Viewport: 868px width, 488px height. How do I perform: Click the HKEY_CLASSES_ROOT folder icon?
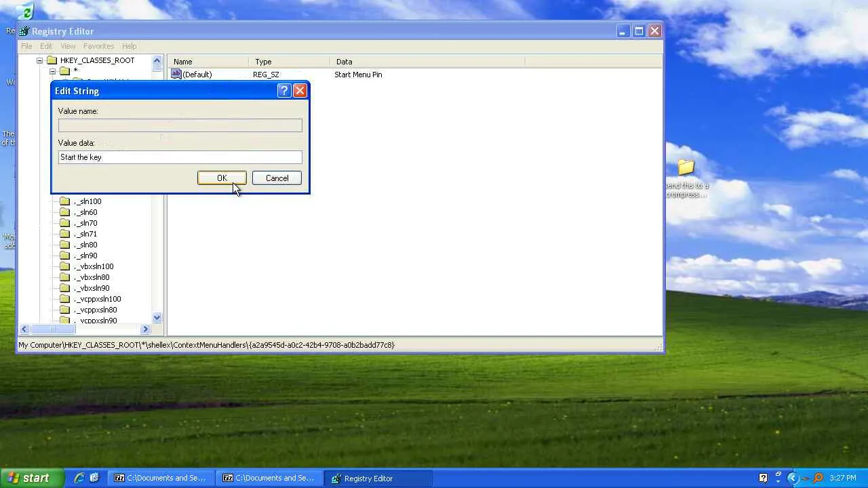[x=52, y=60]
